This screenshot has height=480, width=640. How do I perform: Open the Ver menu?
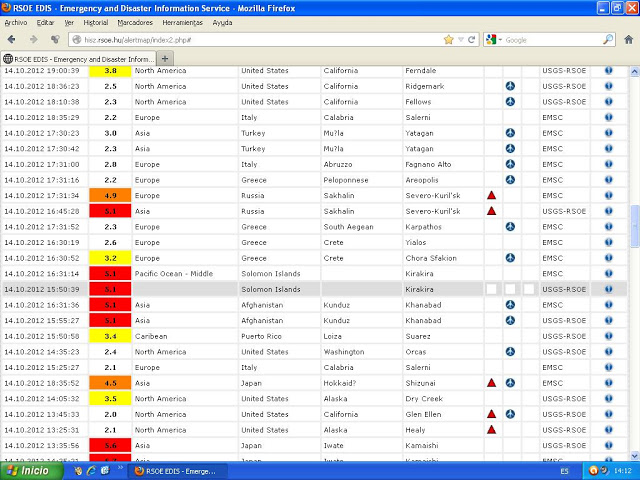(69, 23)
